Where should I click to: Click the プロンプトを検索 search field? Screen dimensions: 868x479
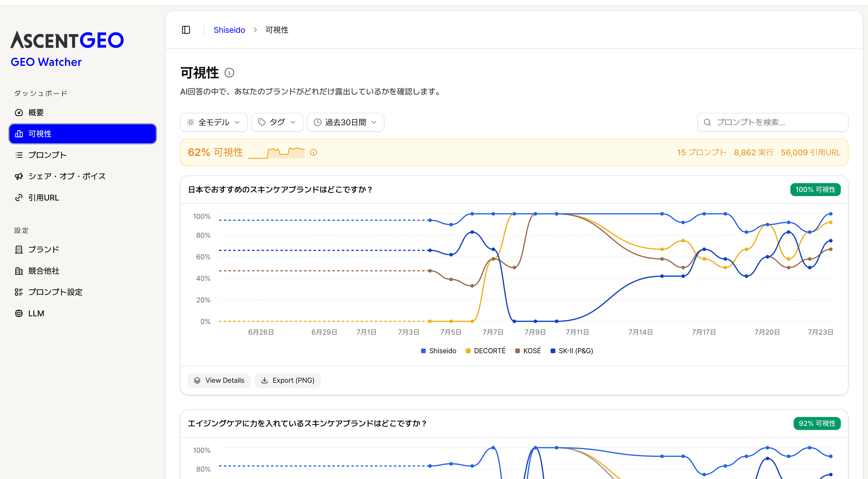[x=773, y=122]
